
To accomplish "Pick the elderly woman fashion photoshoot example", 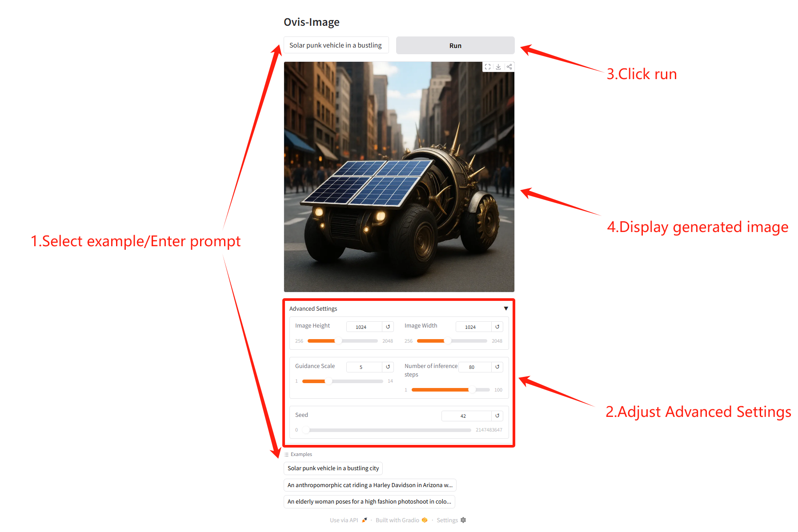I will coord(369,501).
